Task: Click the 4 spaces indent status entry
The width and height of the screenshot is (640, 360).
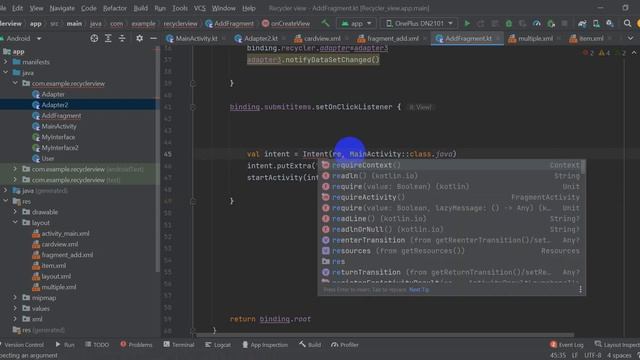Action: tap(619, 356)
